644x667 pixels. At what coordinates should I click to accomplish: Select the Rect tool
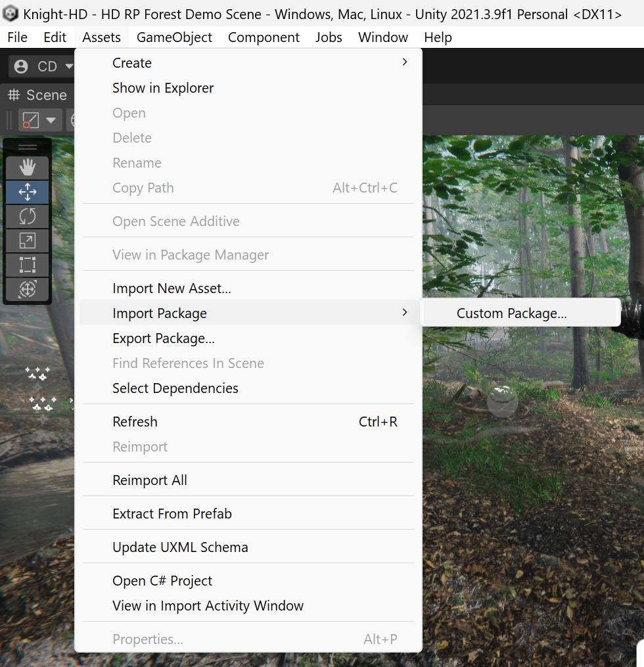click(27, 265)
